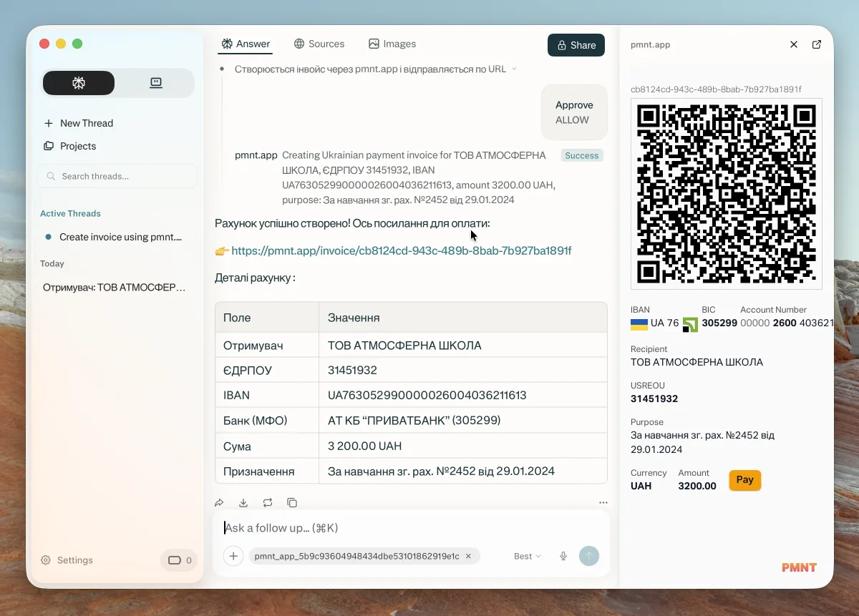Click the BIC value 305299

[719, 323]
